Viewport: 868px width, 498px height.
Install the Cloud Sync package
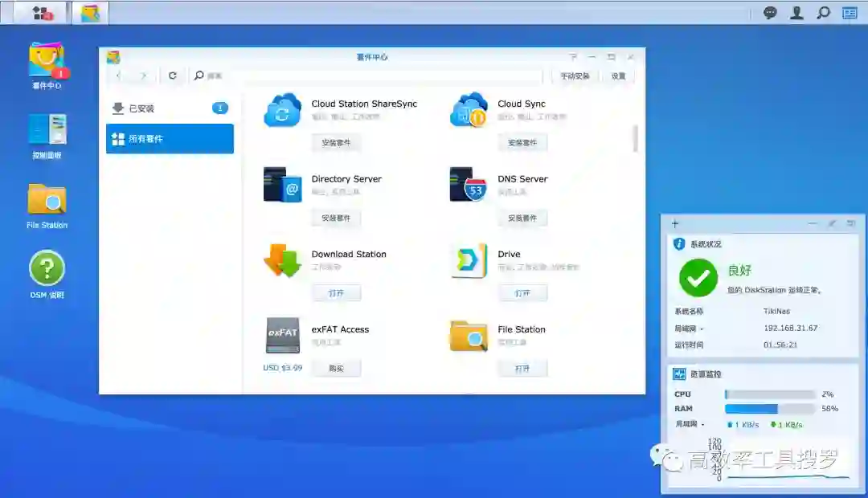pyautogui.click(x=522, y=143)
